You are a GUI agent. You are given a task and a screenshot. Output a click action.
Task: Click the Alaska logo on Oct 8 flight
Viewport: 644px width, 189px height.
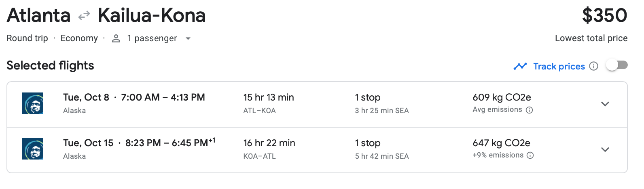(32, 103)
